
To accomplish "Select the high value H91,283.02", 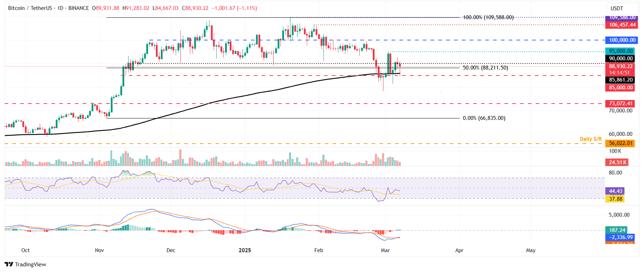I will [x=136, y=8].
